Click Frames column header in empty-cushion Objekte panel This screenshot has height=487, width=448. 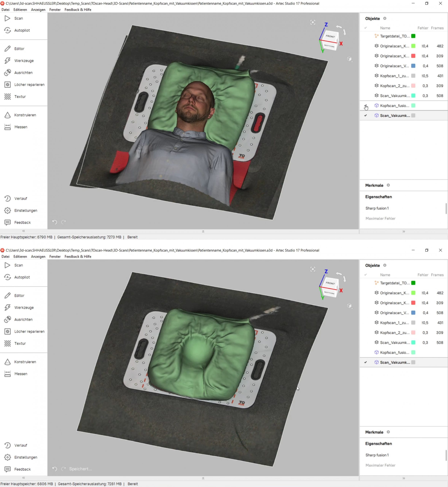pyautogui.click(x=437, y=275)
